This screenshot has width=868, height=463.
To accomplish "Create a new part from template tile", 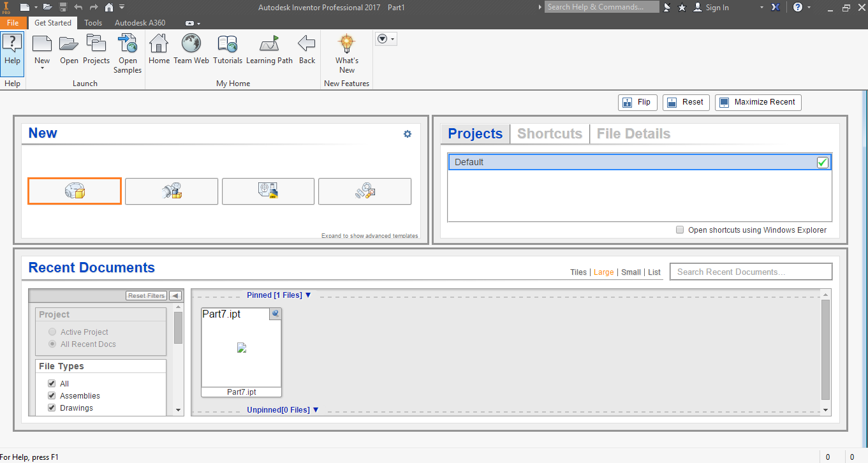I will pos(75,191).
